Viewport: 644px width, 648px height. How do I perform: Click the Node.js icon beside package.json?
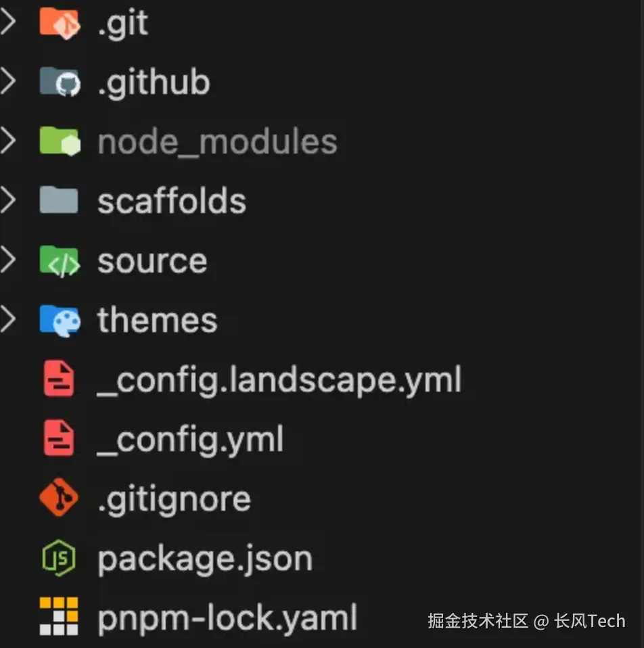point(59,558)
